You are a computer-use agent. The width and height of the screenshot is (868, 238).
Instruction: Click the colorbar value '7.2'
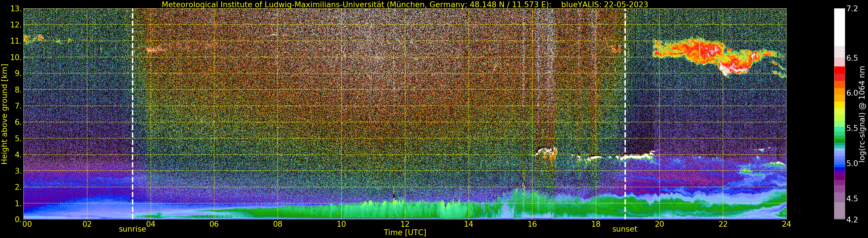(x=852, y=9)
